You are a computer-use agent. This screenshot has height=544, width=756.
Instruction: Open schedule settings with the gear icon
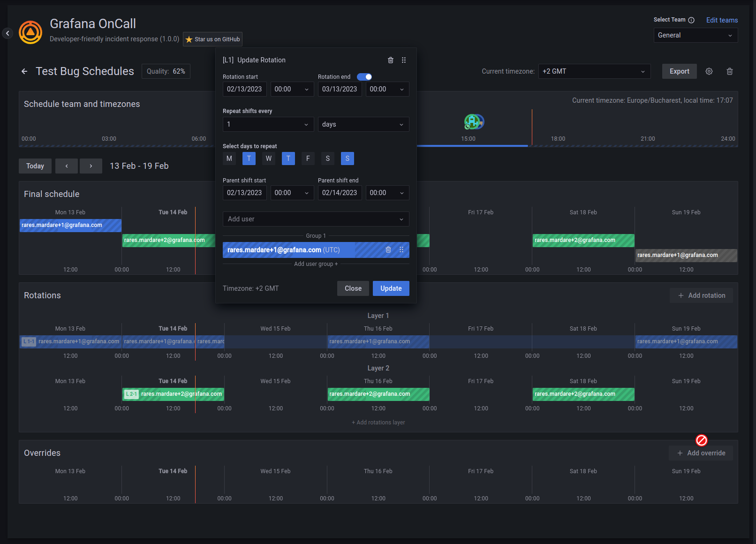click(x=709, y=71)
